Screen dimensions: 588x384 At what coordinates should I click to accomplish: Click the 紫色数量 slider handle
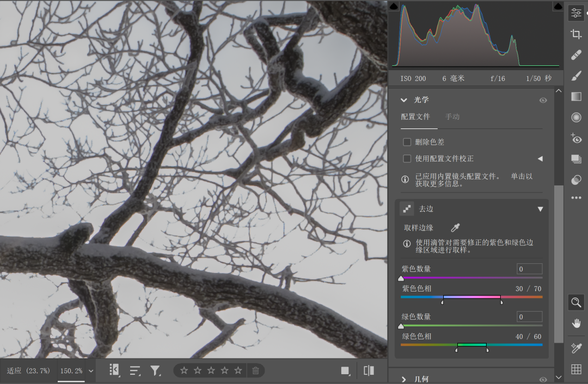coord(401,278)
